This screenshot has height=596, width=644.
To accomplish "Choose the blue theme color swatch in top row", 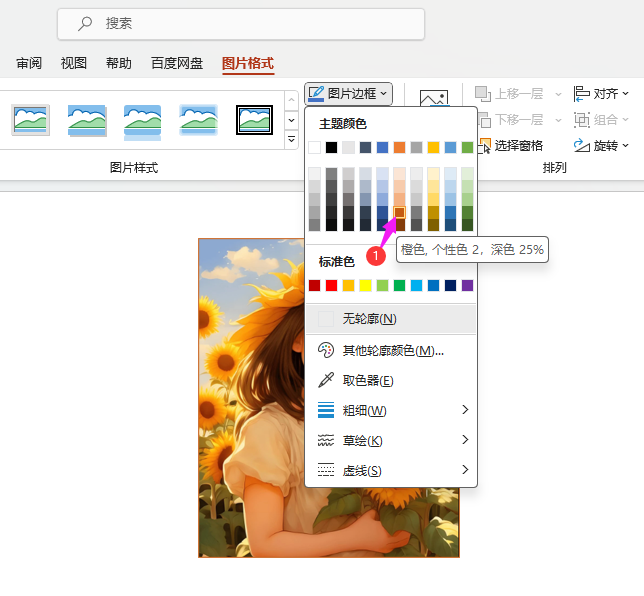I will [382, 147].
